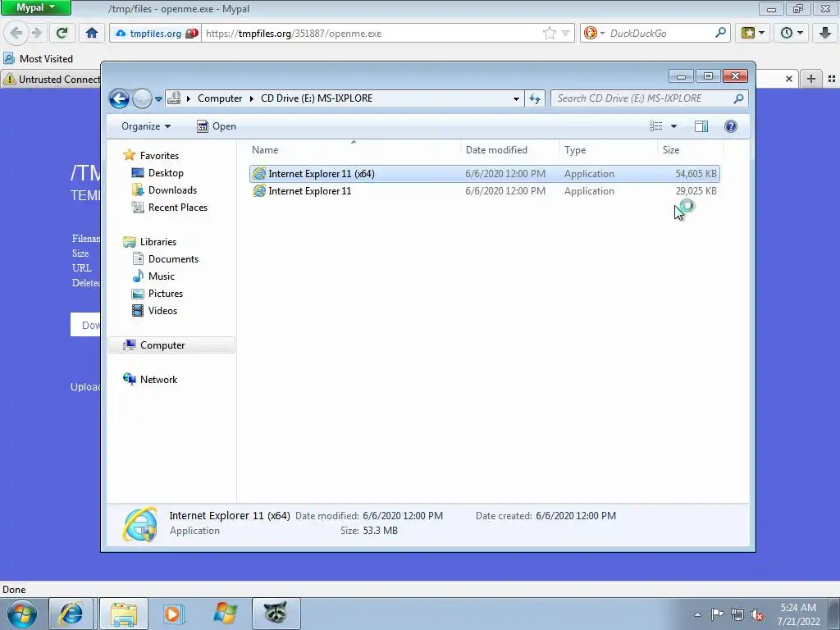
Task: Open Desktop in navigation pane
Action: click(166, 173)
